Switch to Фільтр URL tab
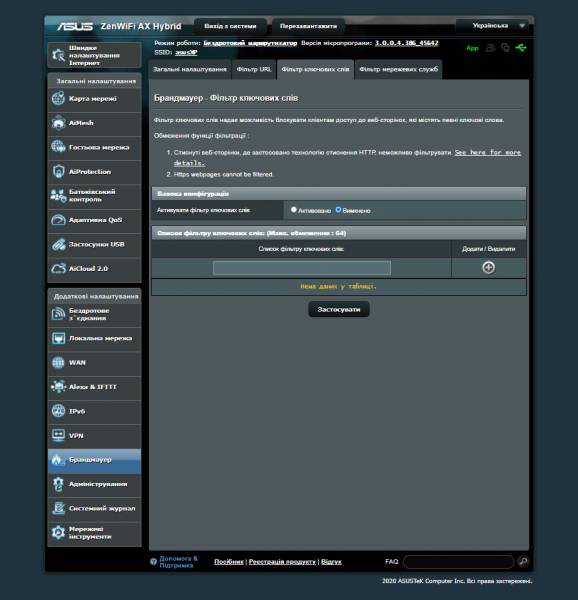This screenshot has height=600, width=578. pos(254,70)
